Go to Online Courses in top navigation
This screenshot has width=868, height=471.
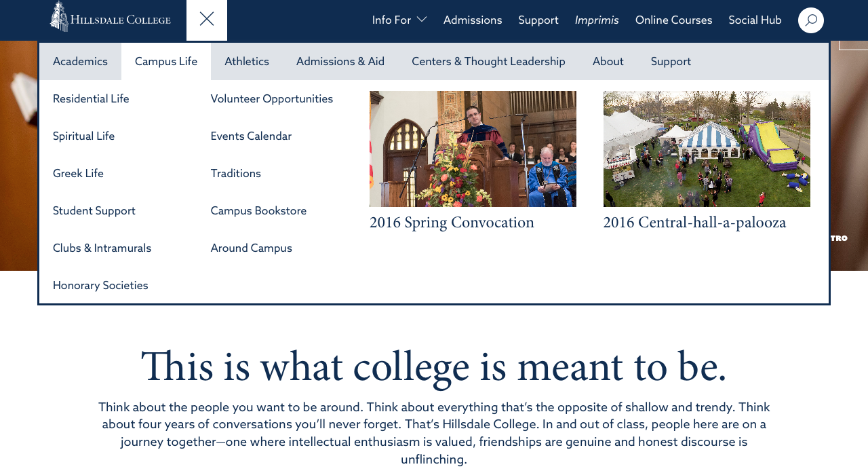673,20
